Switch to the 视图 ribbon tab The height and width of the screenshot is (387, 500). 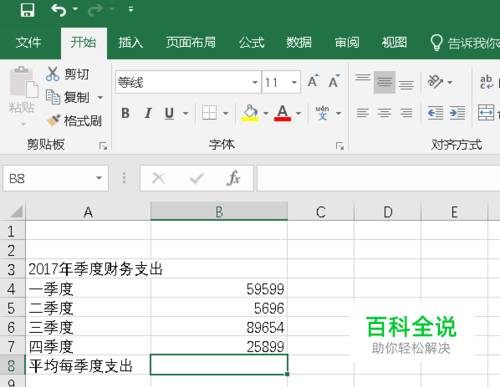pos(394,43)
